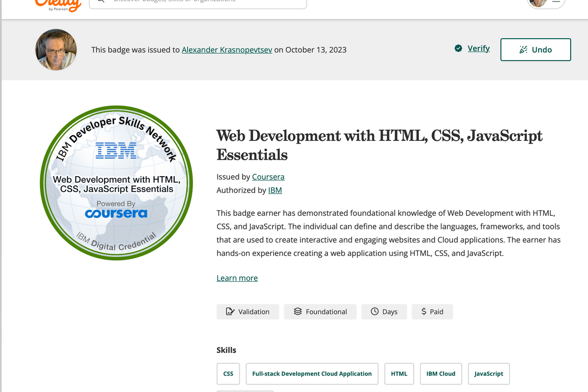Select the IBM Cloud skill tag
588x392 pixels.
pos(441,374)
